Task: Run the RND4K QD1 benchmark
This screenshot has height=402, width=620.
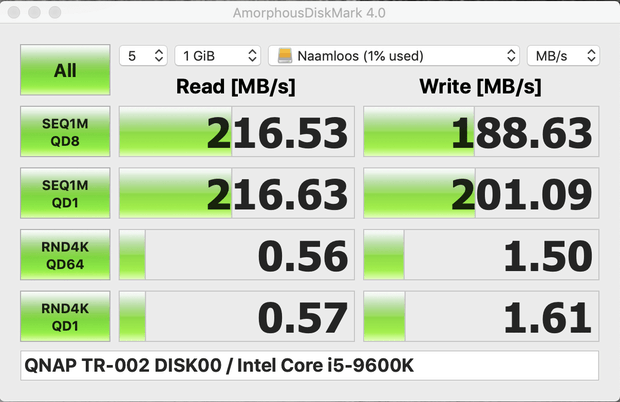Action: 65,317
